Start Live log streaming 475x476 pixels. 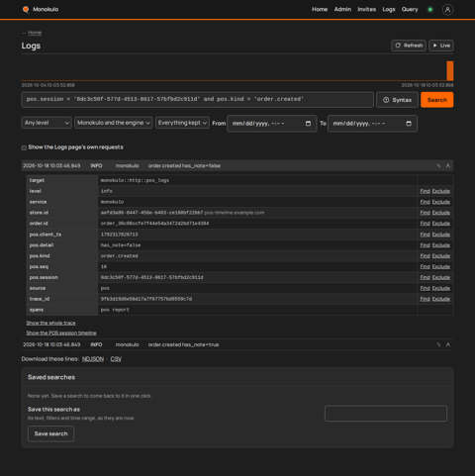(x=441, y=46)
